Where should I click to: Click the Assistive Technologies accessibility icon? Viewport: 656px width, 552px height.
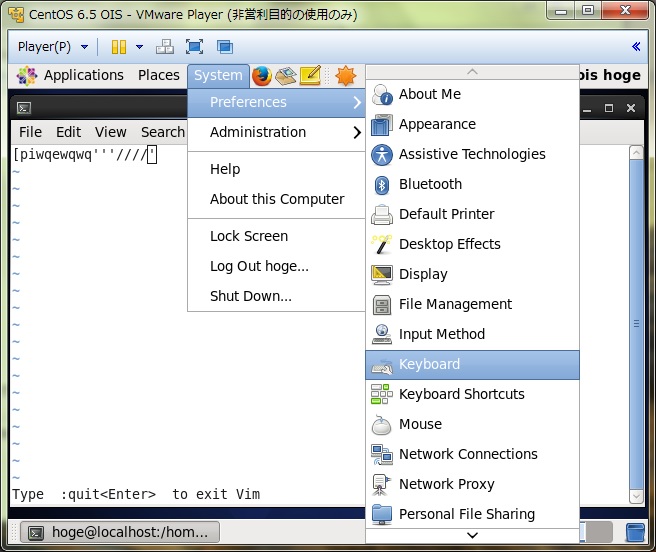click(382, 154)
